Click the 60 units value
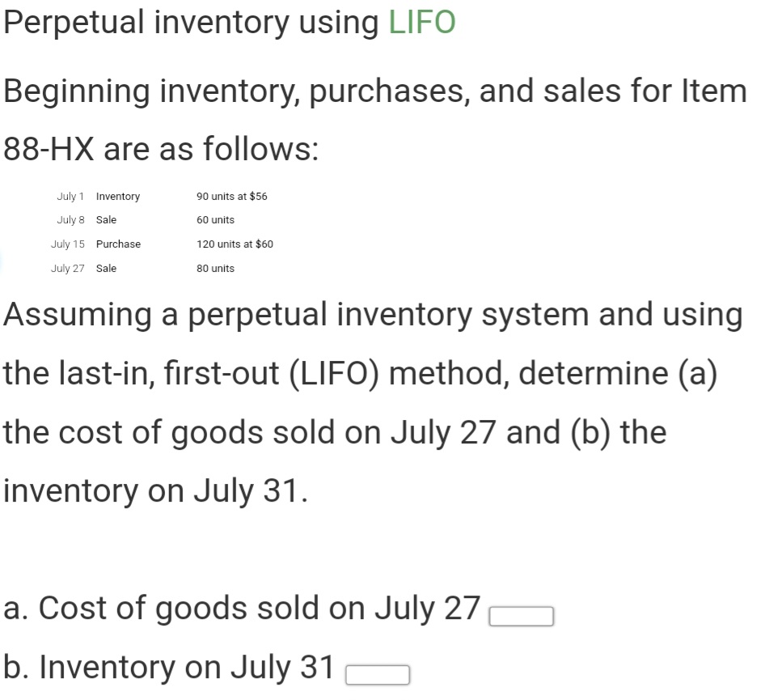The image size is (757, 700). [x=214, y=219]
